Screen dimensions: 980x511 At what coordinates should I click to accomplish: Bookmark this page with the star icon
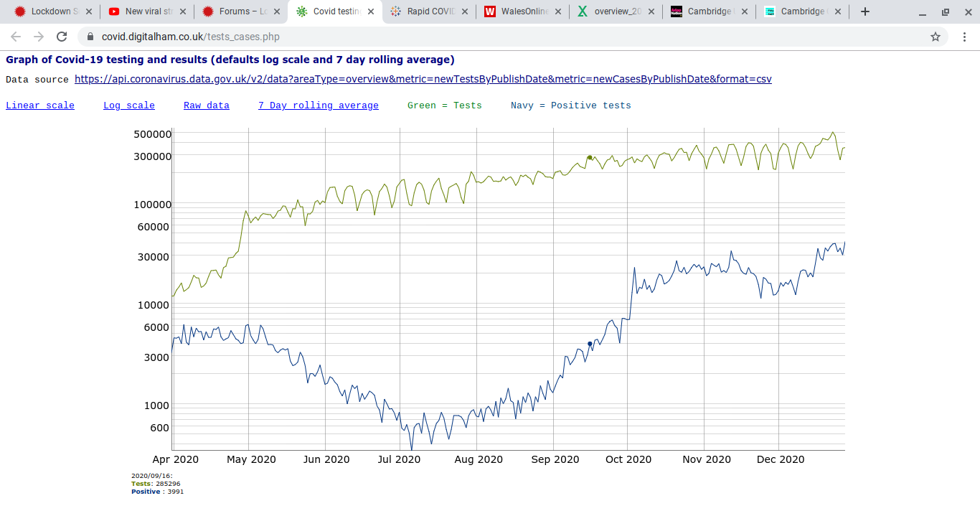point(936,37)
